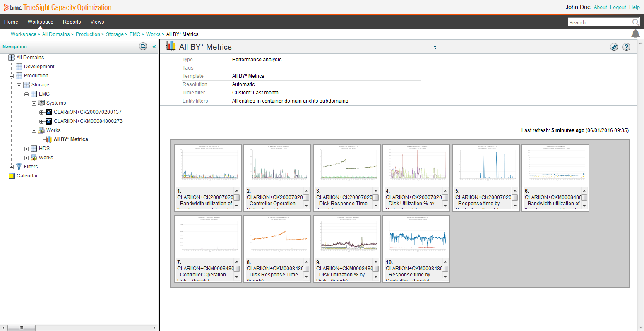
Task: Click the Systems servers icon
Action: (41, 103)
